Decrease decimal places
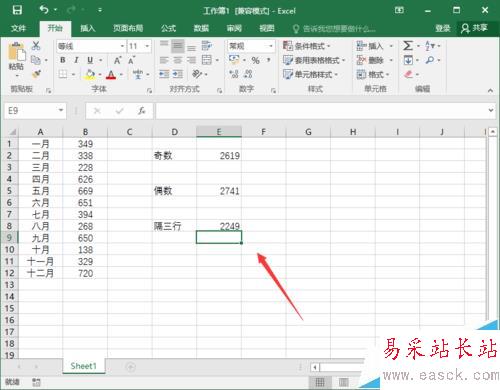The height and width of the screenshot is (390, 500). 248,74
